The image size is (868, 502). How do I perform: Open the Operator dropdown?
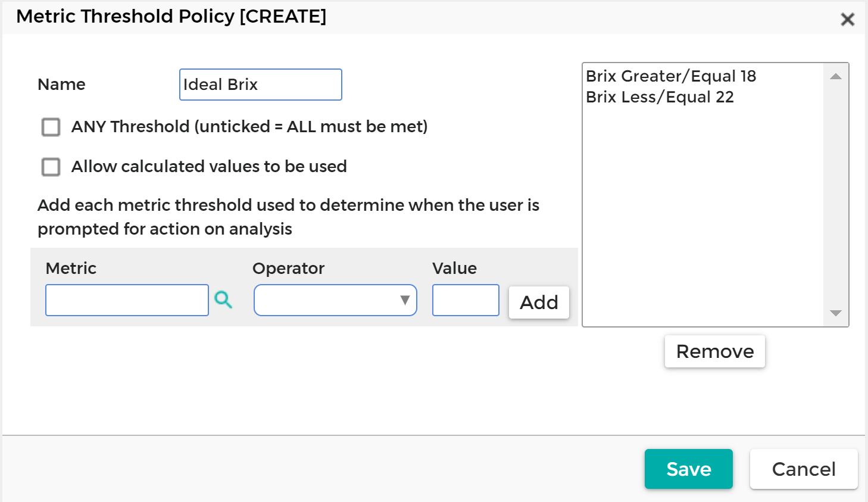click(x=335, y=300)
